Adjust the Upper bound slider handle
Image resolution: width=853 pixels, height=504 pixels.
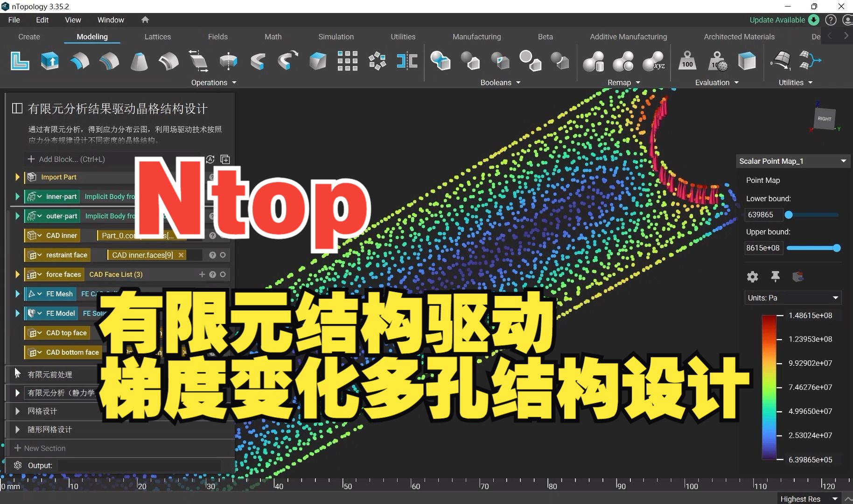point(837,248)
